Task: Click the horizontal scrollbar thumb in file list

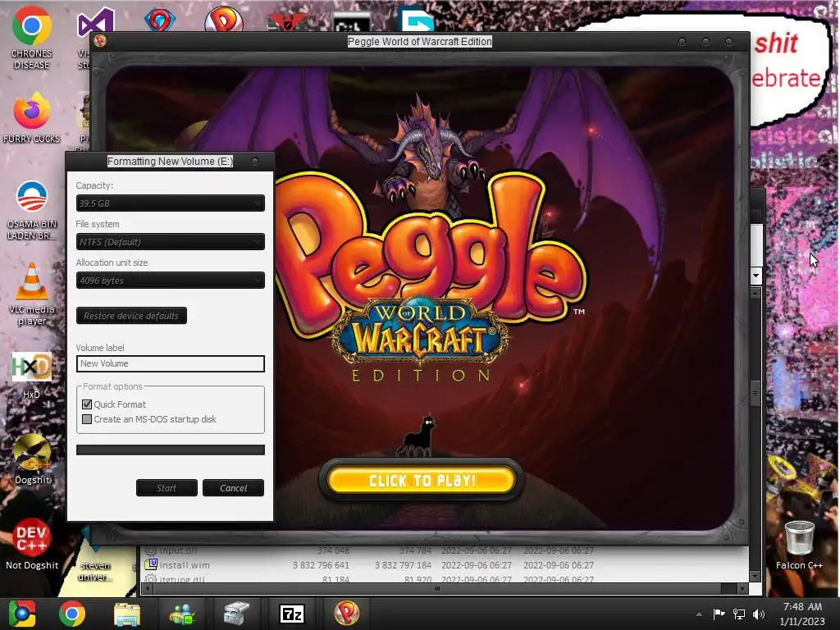Action: 437,588
